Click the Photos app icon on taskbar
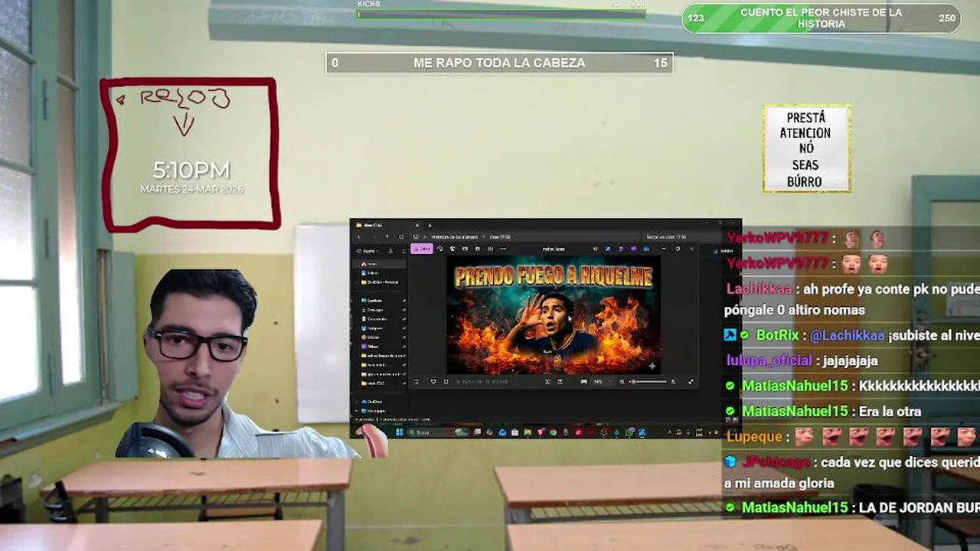 coord(642,432)
